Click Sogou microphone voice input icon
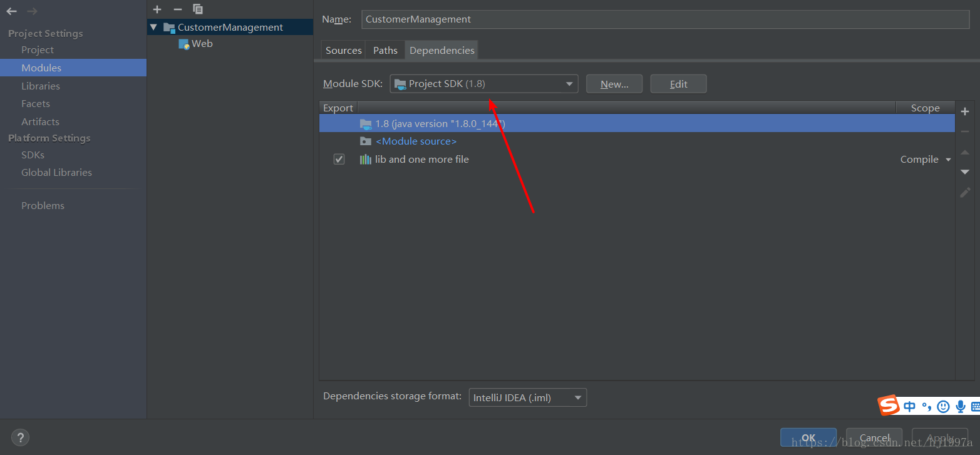Image resolution: width=980 pixels, height=455 pixels. (961, 407)
